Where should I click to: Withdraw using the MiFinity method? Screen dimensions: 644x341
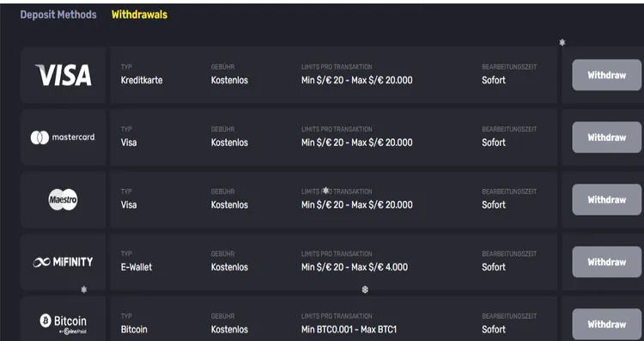pos(606,262)
